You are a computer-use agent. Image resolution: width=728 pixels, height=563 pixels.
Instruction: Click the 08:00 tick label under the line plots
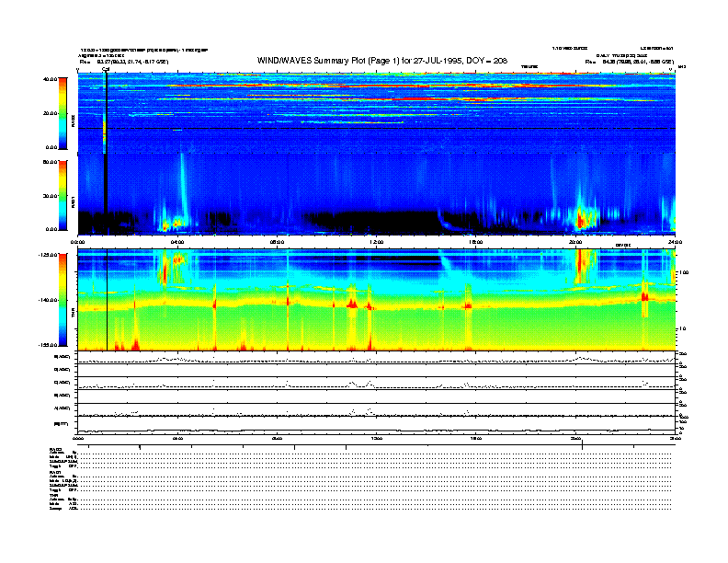(277, 438)
